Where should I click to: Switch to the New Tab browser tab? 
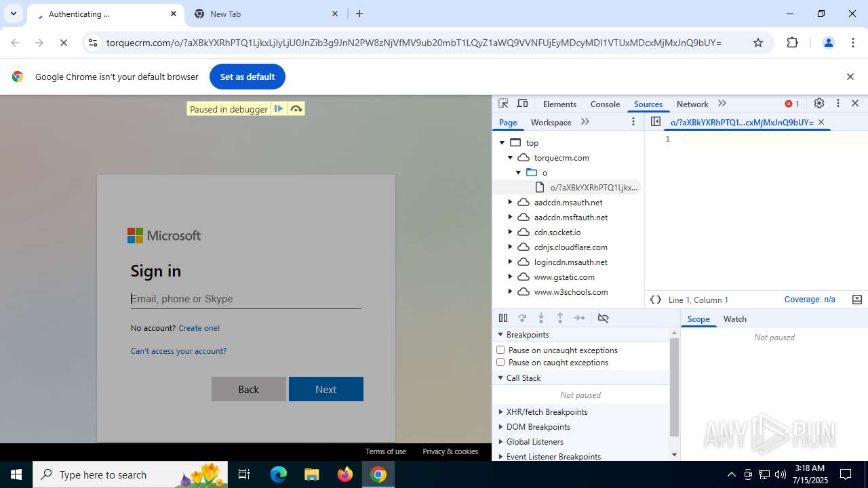click(x=266, y=14)
